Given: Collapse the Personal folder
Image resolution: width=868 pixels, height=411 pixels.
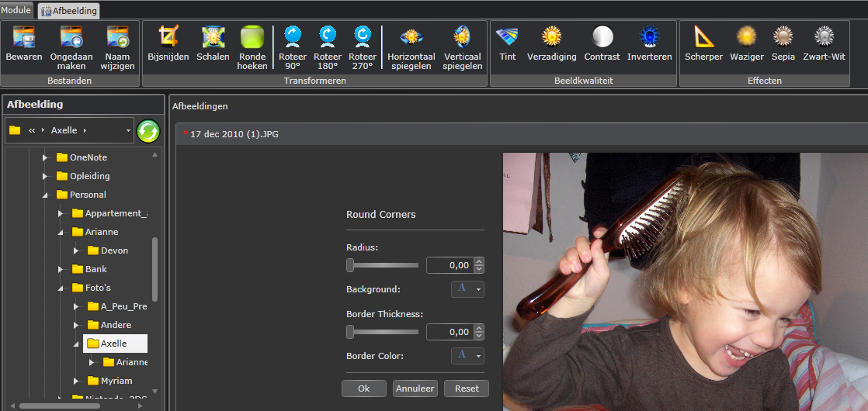Looking at the screenshot, I should pos(45,195).
